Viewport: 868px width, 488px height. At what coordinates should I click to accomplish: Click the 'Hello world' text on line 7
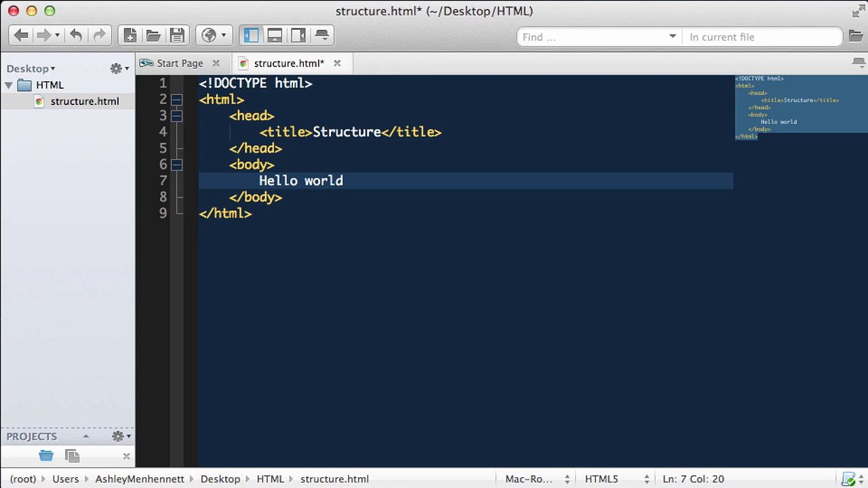click(x=301, y=181)
